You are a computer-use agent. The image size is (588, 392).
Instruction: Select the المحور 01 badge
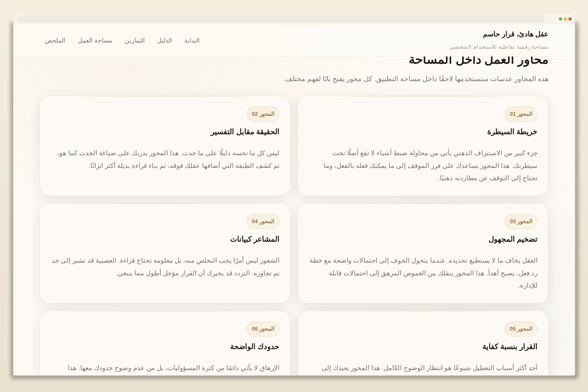(521, 114)
